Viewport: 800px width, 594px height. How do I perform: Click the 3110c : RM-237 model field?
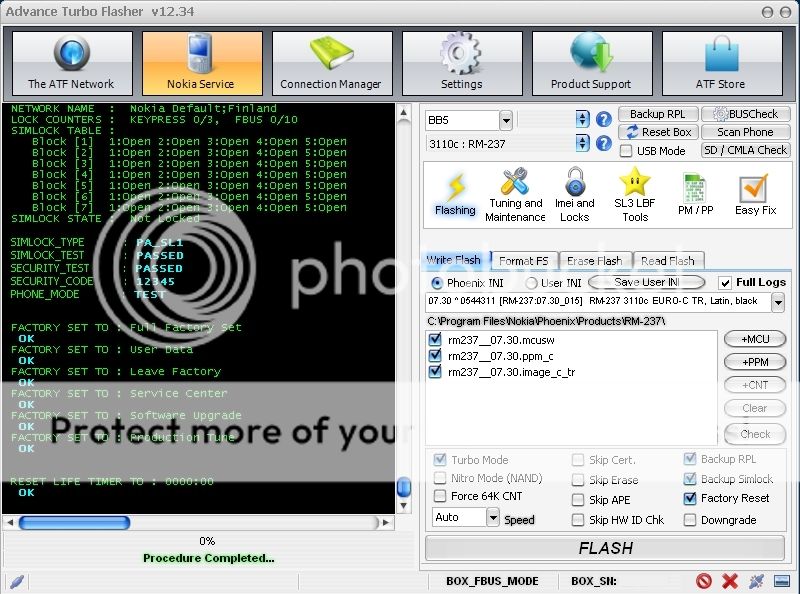coord(500,143)
